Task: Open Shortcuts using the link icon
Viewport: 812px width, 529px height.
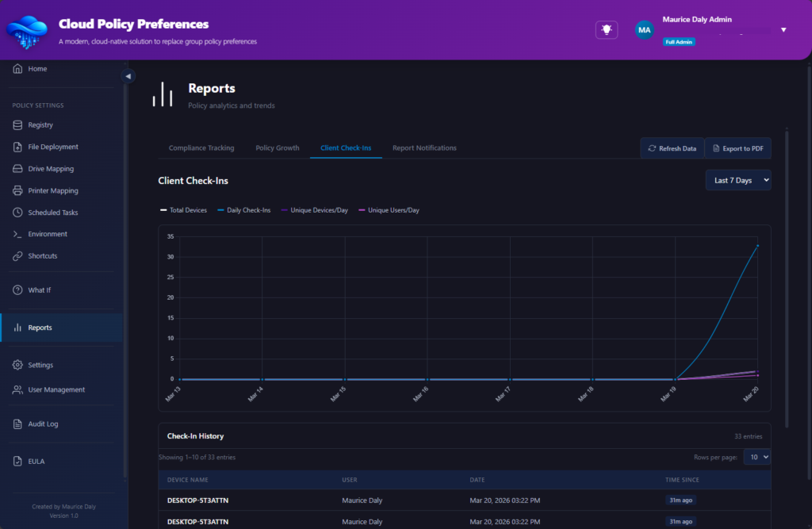Action: click(18, 256)
